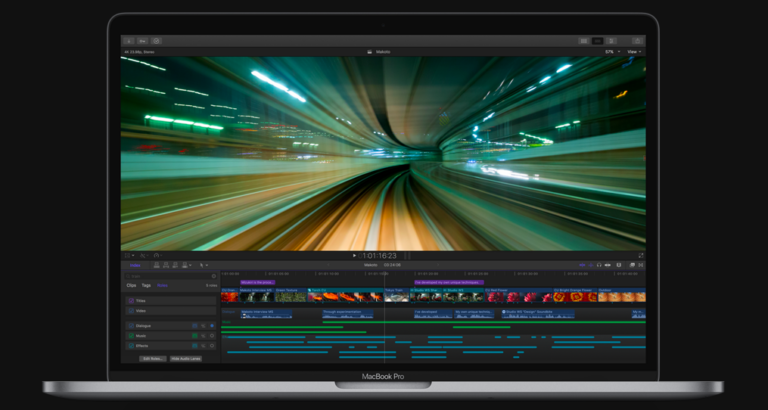
Task: Expand Music subroles icon
Action: (x=203, y=336)
